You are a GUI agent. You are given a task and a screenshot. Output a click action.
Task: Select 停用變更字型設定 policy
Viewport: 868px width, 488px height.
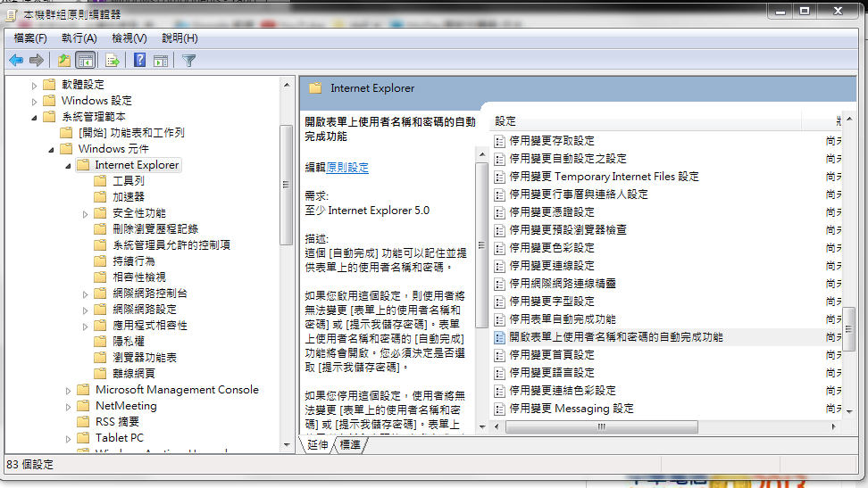tap(552, 301)
